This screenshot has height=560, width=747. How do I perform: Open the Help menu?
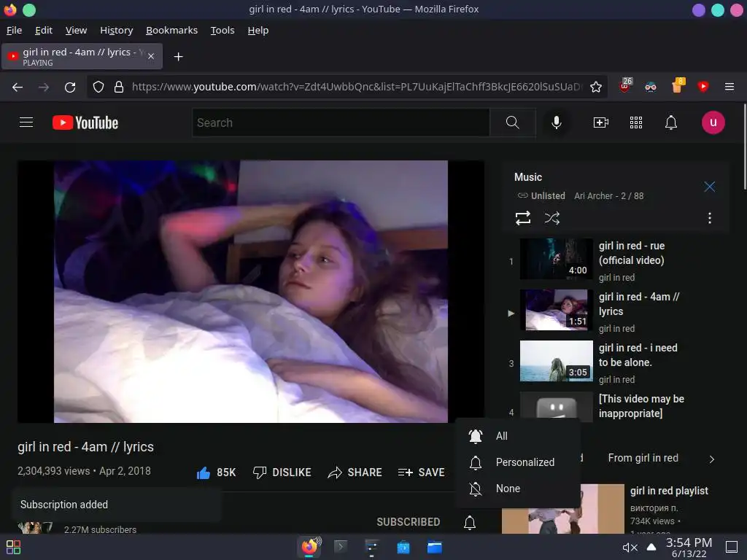click(258, 31)
